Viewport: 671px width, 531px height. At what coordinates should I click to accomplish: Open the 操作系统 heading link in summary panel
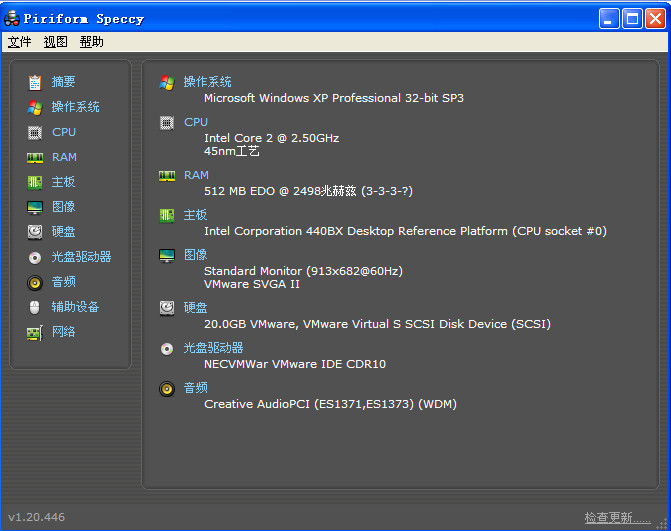click(207, 82)
